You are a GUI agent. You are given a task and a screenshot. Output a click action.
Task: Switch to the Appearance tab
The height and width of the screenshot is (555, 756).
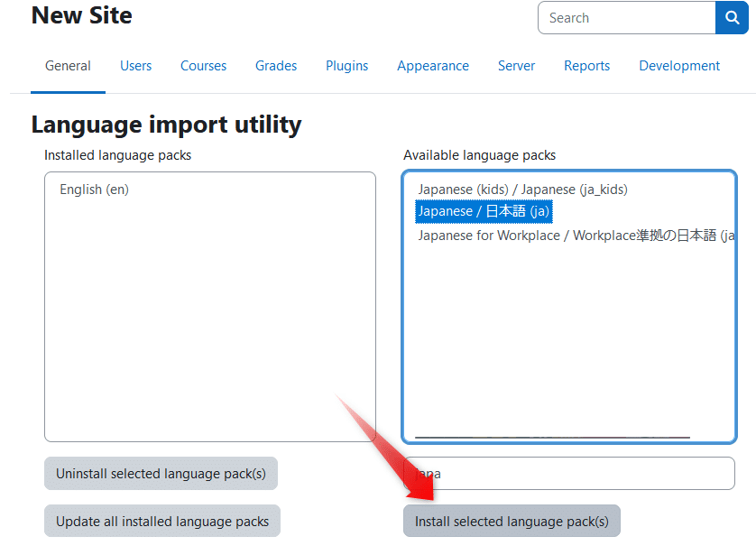coord(433,65)
